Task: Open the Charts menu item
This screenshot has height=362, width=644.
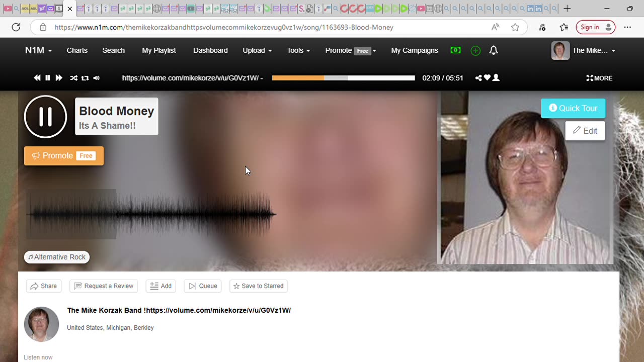Action: click(77, 50)
